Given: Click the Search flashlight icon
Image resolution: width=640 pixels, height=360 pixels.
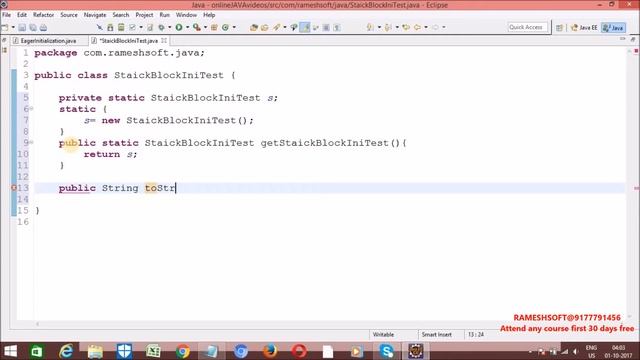Looking at the screenshot, I should [277, 27].
